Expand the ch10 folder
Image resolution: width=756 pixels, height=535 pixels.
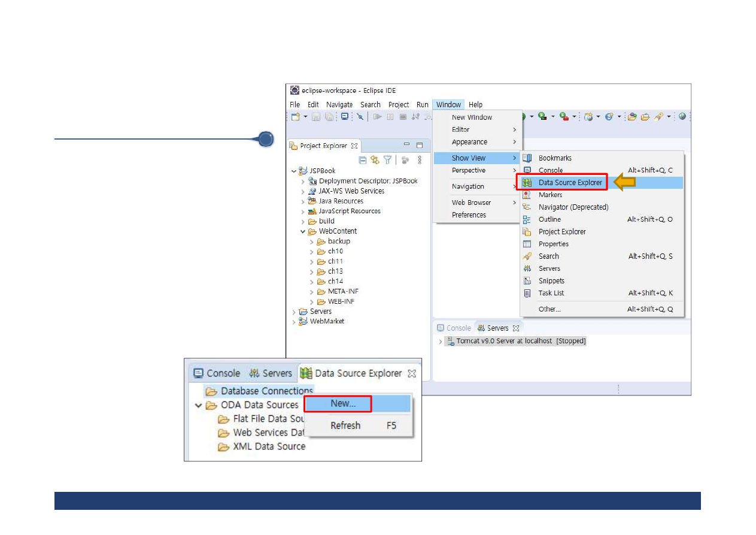312,252
